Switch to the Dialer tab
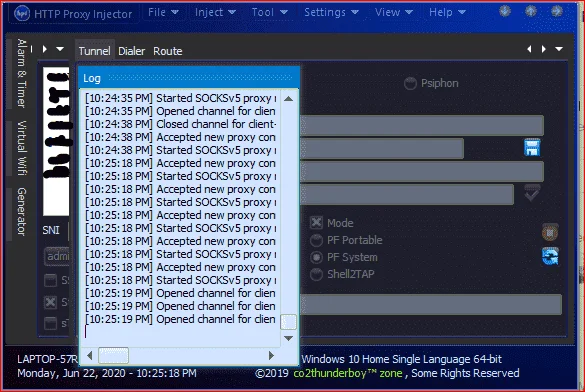Screen dimensions: 585x392 131,51
